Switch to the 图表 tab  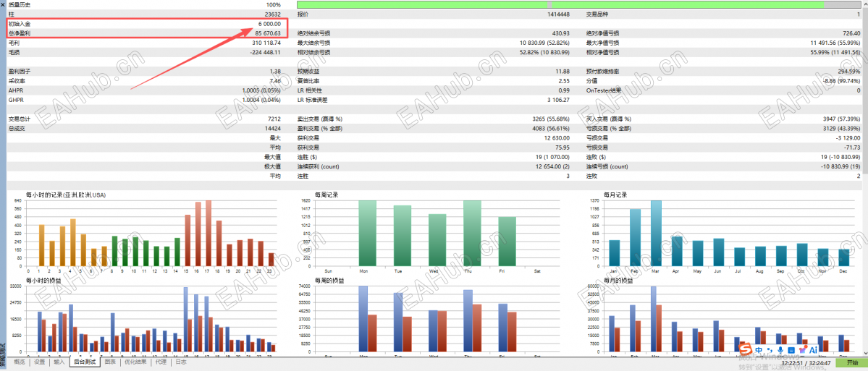(110, 362)
